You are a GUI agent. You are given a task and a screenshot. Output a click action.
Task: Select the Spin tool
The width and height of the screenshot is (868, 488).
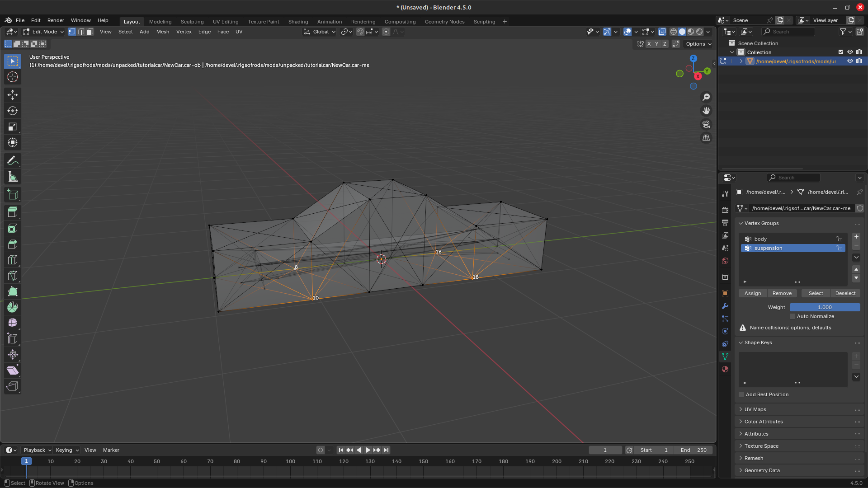(13, 307)
